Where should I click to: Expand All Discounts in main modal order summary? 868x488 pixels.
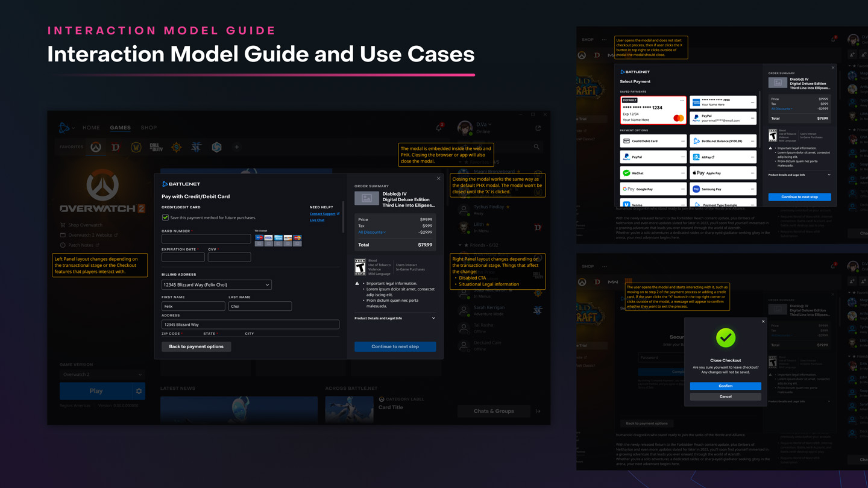pyautogui.click(x=372, y=232)
